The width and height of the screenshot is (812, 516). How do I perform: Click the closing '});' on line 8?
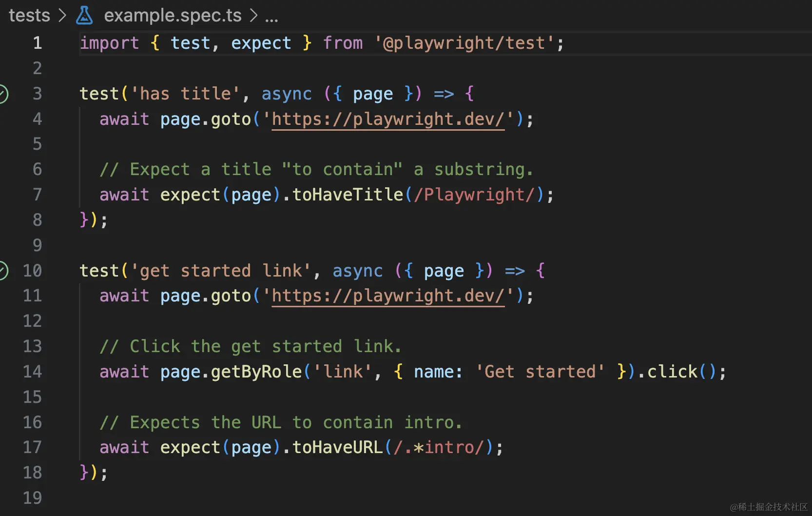[94, 220]
